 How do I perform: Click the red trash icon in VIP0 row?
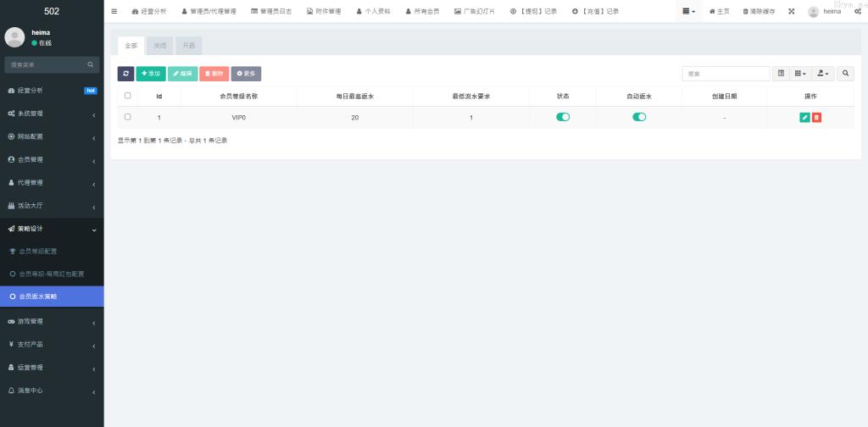coord(816,118)
